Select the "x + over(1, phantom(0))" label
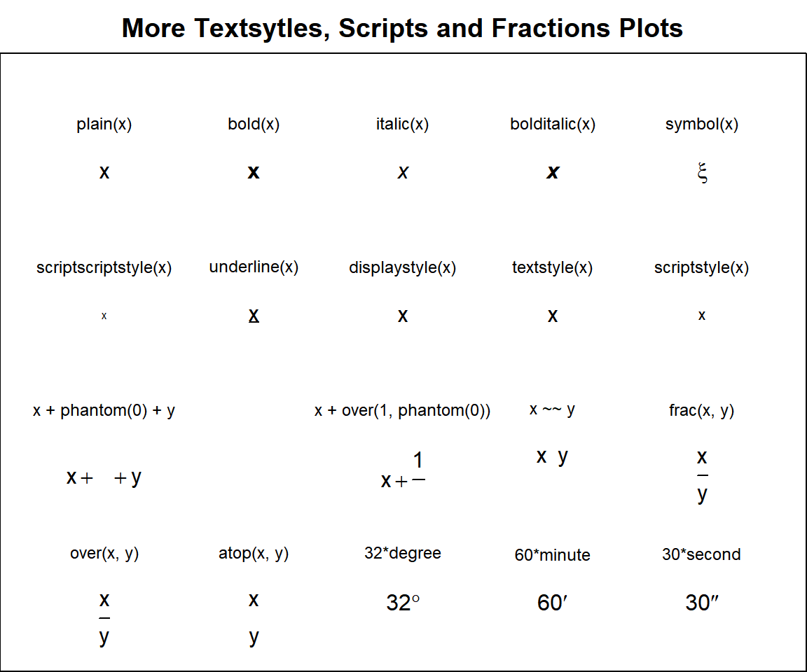The height and width of the screenshot is (672, 807). (402, 410)
